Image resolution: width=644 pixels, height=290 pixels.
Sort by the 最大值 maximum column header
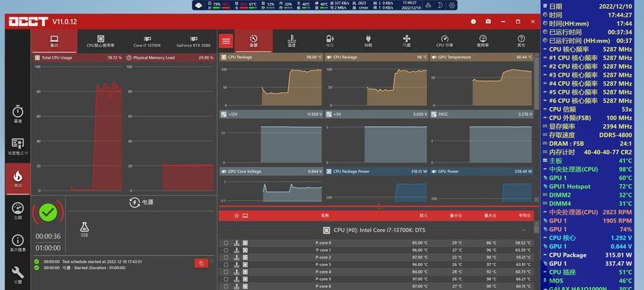[x=490, y=215]
